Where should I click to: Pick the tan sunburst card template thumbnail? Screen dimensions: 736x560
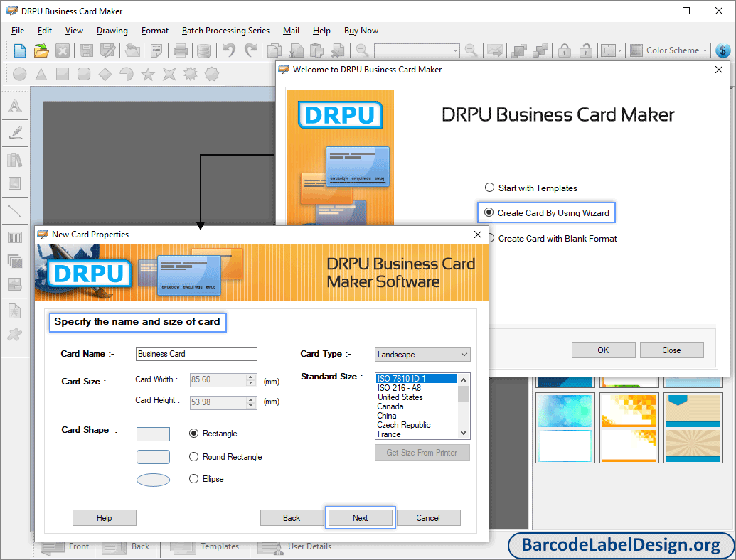tap(693, 428)
